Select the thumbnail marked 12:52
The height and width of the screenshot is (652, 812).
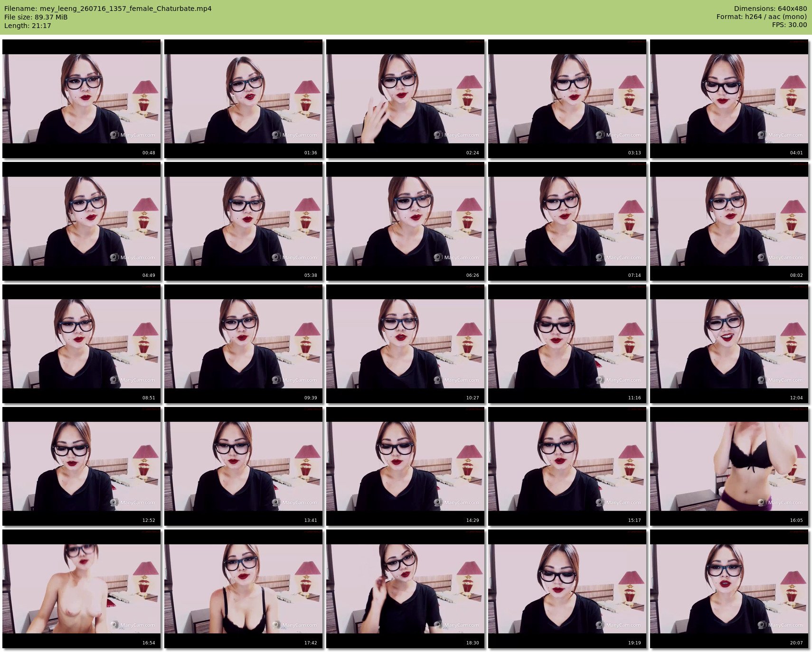point(82,466)
